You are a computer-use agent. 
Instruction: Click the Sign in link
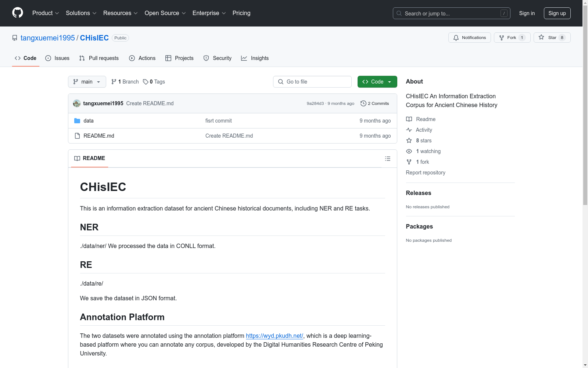[x=527, y=13]
